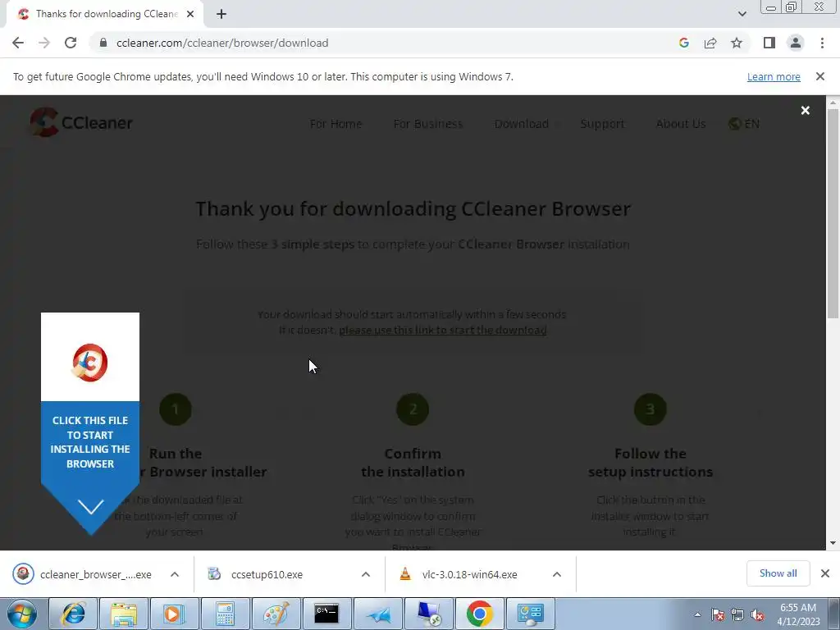The height and width of the screenshot is (630, 840).
Task: Close the downloads bar
Action: click(825, 573)
